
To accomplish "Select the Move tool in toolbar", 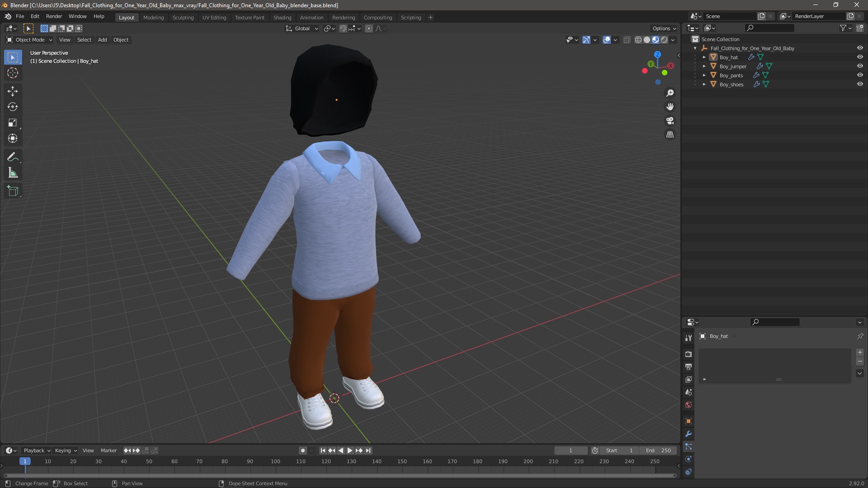I will 13,91.
